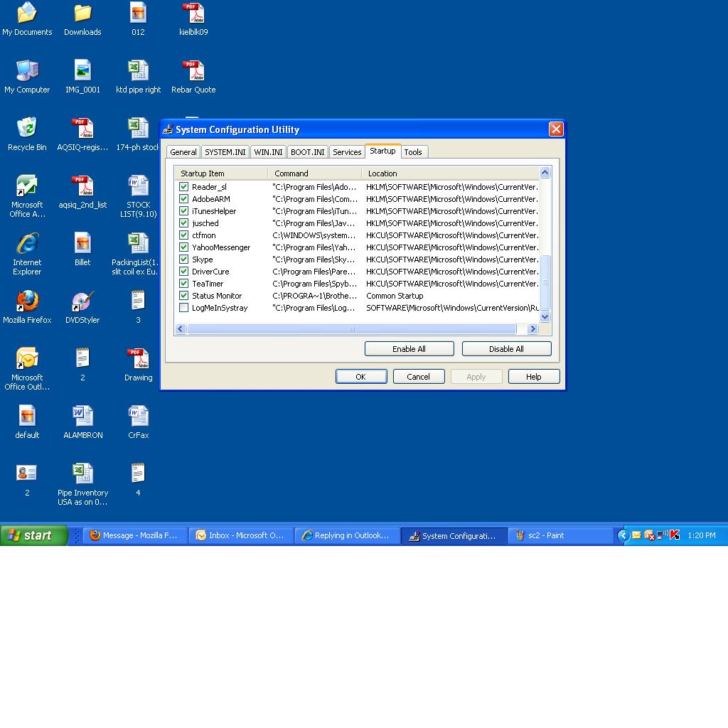Uncheck the TeaTimer startup item
Screen dimensions: 728x728
(184, 283)
